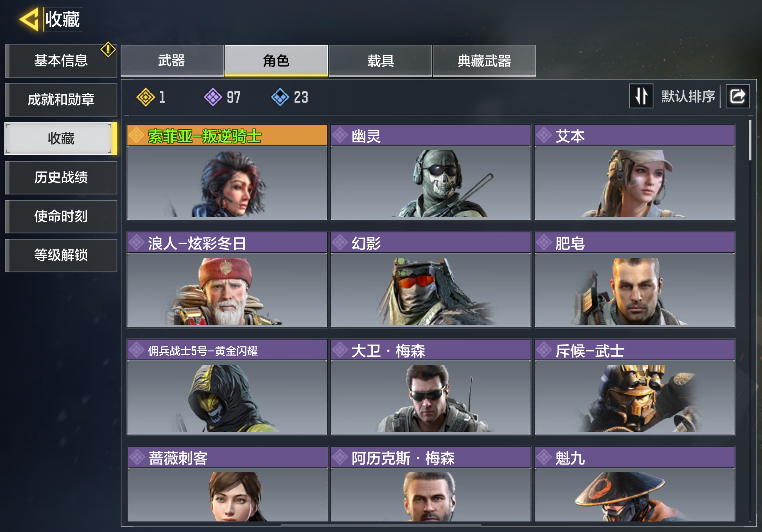The height and width of the screenshot is (532, 762).
Task: Select the 索菲亚-叛逆骑士 character card
Action: pos(227,173)
